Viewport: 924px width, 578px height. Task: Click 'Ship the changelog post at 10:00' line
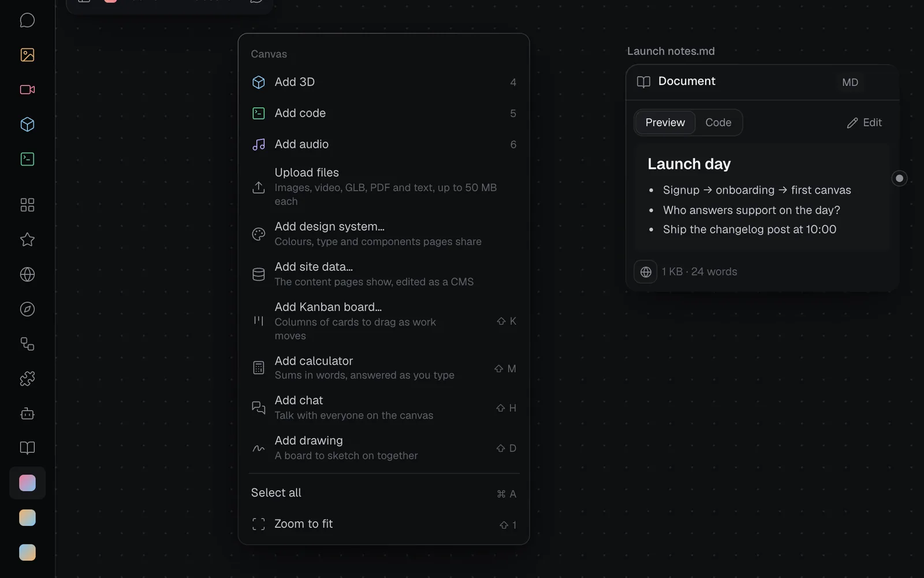[x=750, y=229]
